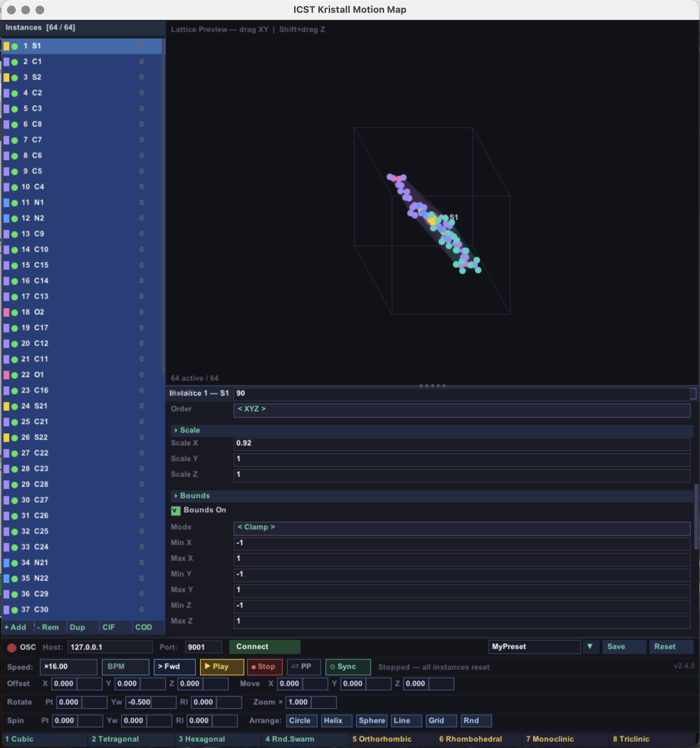Click the Zoom 1.000 field
The width and height of the screenshot is (700, 748).
pyautogui.click(x=311, y=702)
